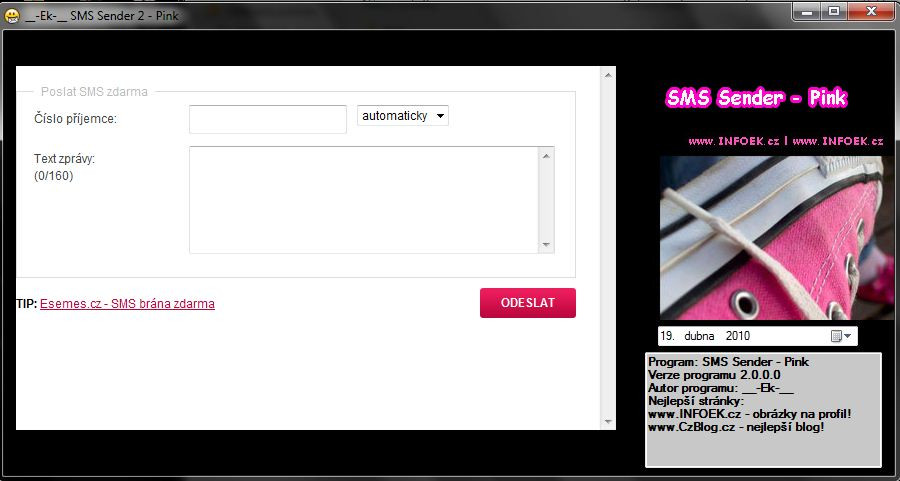The width and height of the screenshot is (900, 481).
Task: Maximize the SMS Sender window
Action: [x=833, y=11]
